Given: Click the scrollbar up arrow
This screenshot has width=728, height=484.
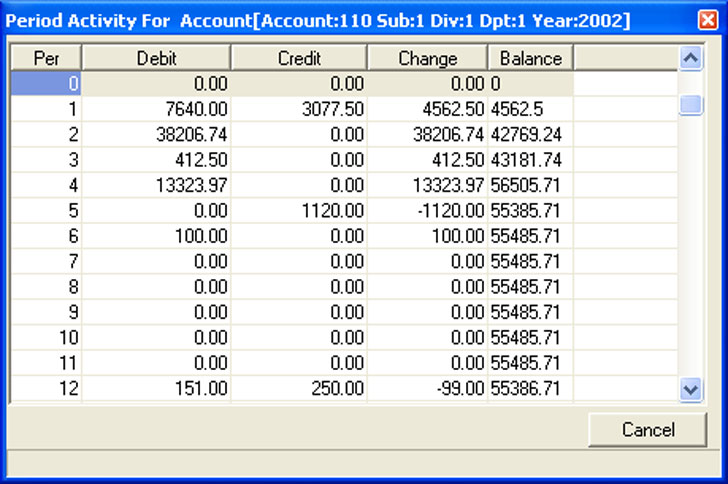Looking at the screenshot, I should pyautogui.click(x=690, y=58).
